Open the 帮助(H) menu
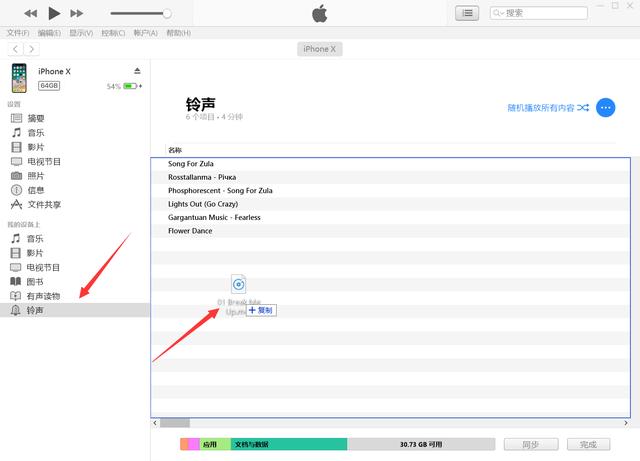 click(x=178, y=33)
